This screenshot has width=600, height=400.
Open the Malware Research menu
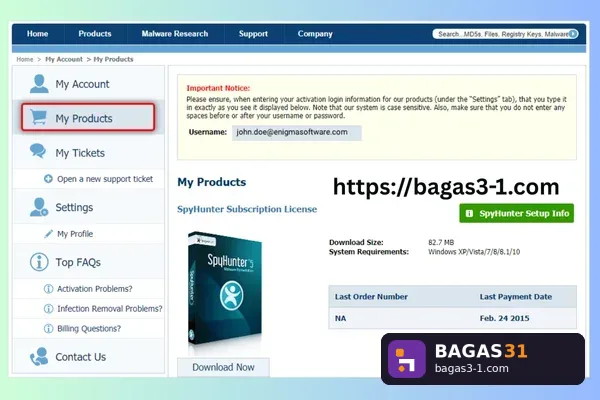[x=175, y=34]
